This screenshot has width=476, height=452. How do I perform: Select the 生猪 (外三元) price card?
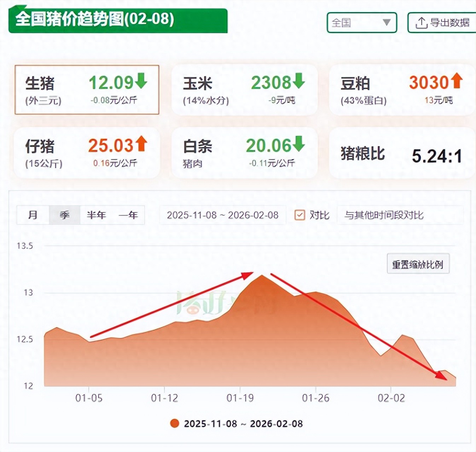[87, 89]
